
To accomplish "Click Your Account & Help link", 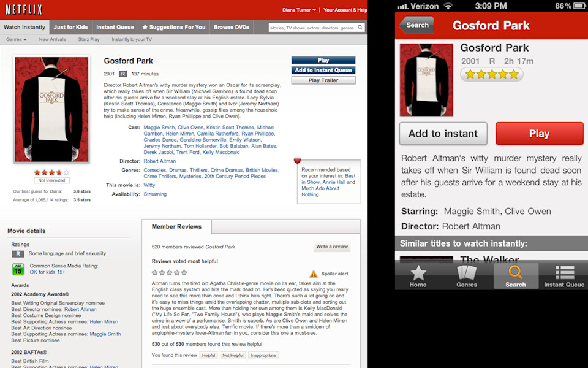I will (x=345, y=10).
